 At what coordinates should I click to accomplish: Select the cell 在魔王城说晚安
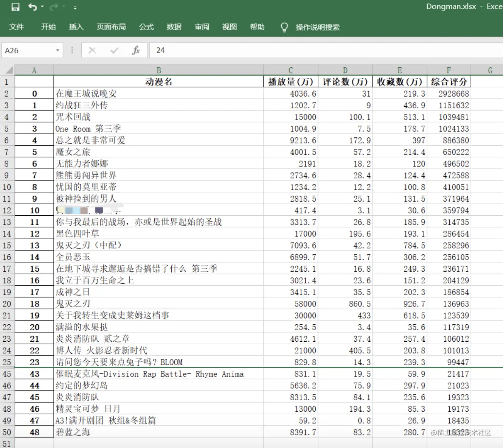point(158,93)
